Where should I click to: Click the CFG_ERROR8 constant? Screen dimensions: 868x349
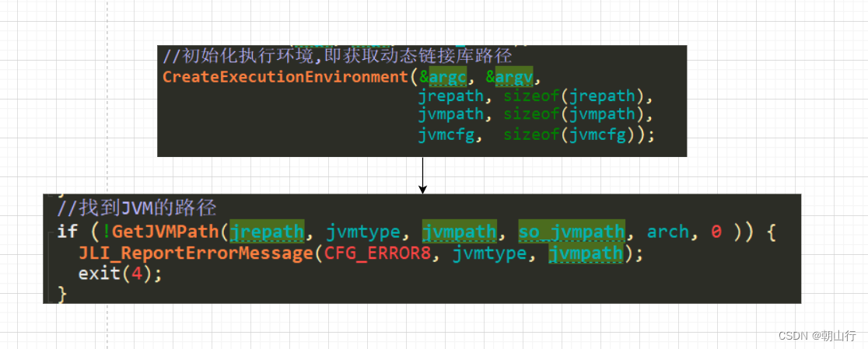coord(377,253)
